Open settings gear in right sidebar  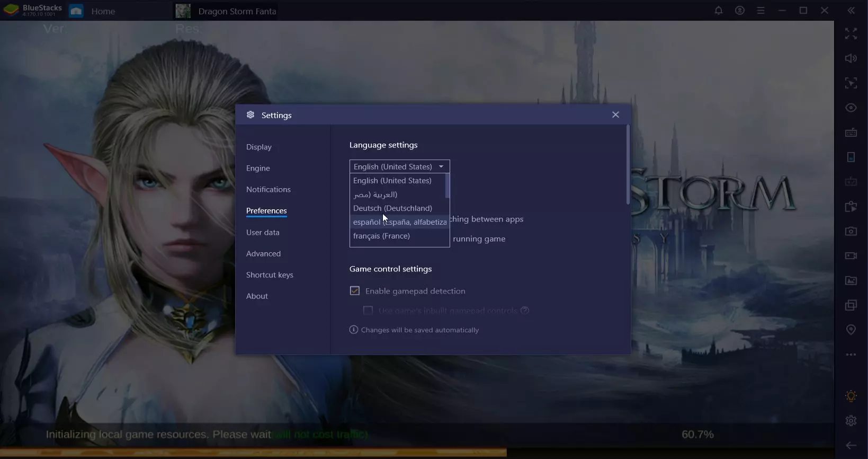pos(851,420)
